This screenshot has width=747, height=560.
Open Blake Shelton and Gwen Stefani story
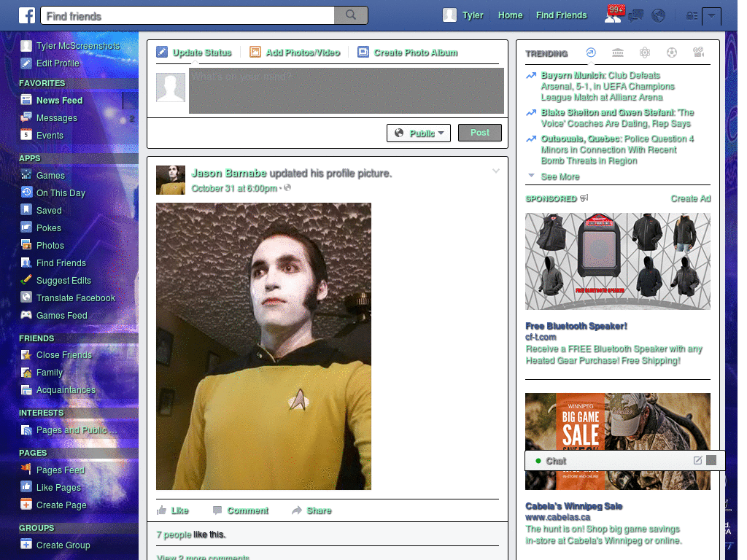coord(617,118)
